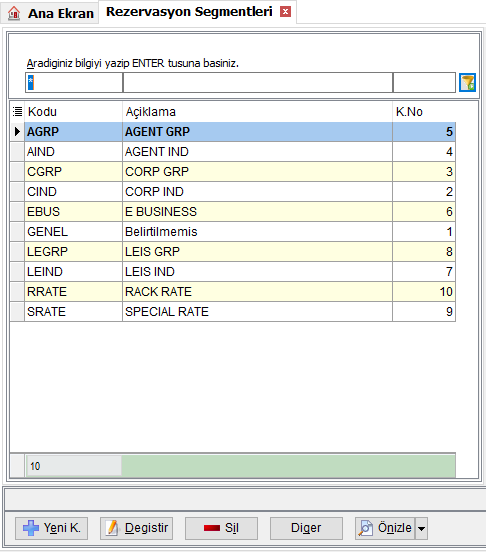Open the Diger button
Viewport: 486px width, 552px height.
pyautogui.click(x=306, y=528)
